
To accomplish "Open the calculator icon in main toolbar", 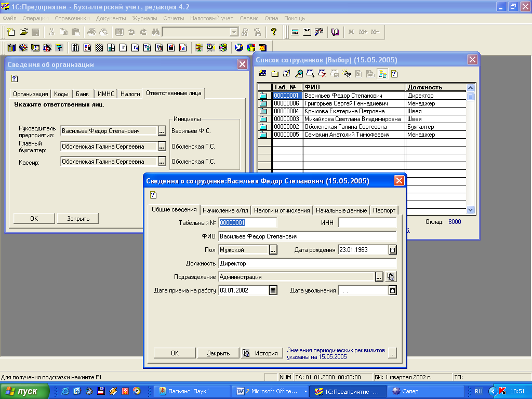I will (x=295, y=32).
